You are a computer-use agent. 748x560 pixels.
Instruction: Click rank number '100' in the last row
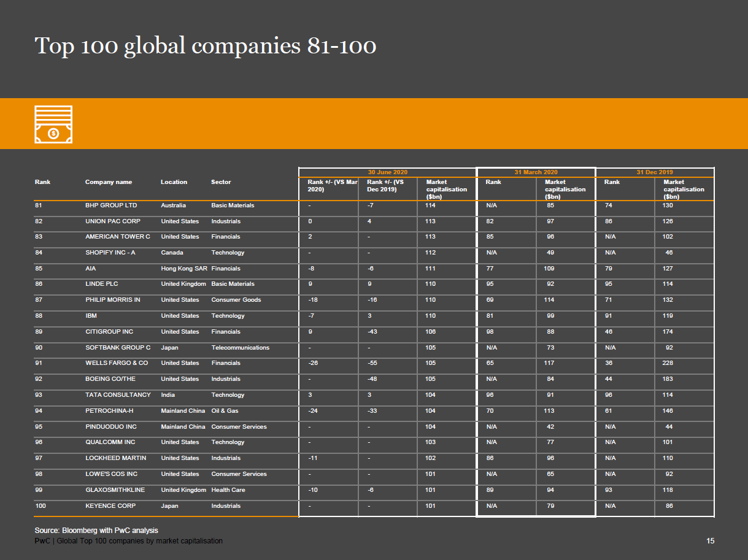[40, 506]
